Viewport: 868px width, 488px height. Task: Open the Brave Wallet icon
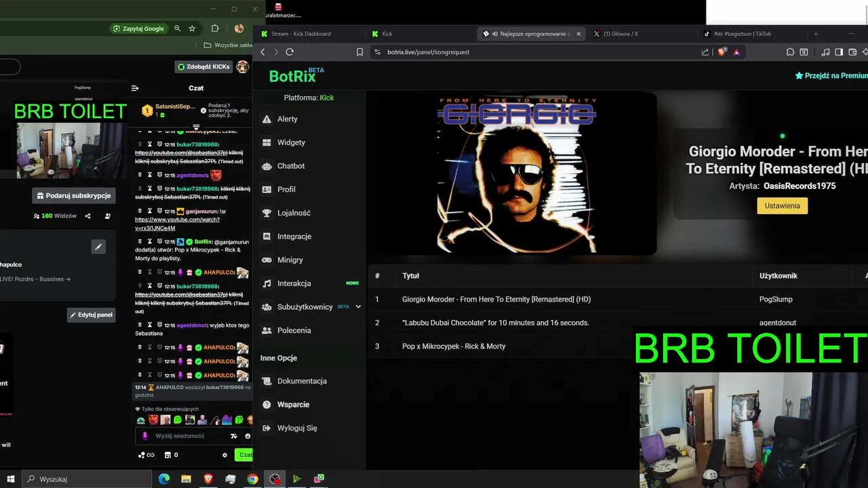click(x=852, y=52)
